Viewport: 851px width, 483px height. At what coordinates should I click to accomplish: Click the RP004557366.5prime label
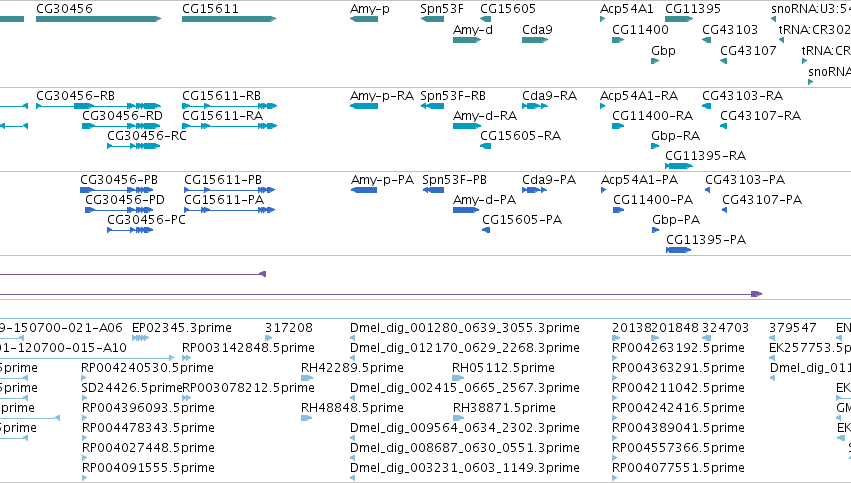[x=678, y=448]
